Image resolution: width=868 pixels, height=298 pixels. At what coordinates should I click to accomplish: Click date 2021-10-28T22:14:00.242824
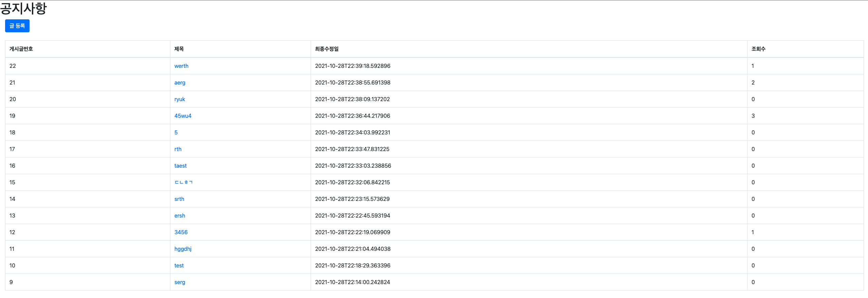[x=352, y=282]
